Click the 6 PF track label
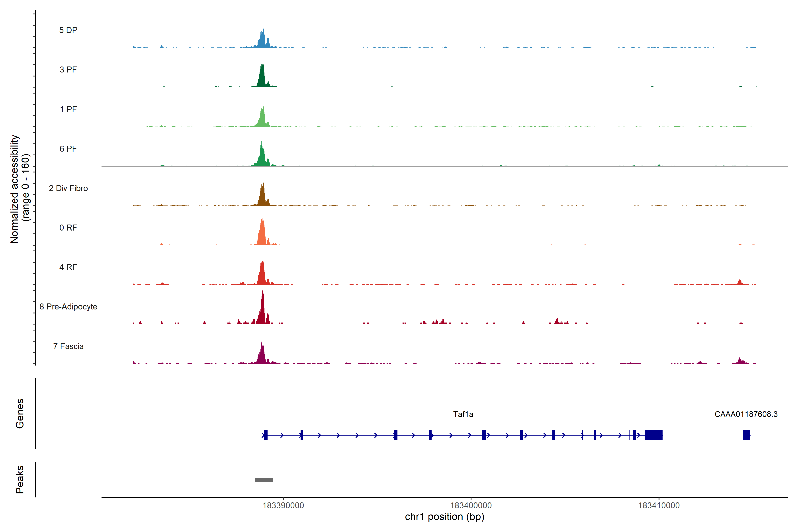 68,149
